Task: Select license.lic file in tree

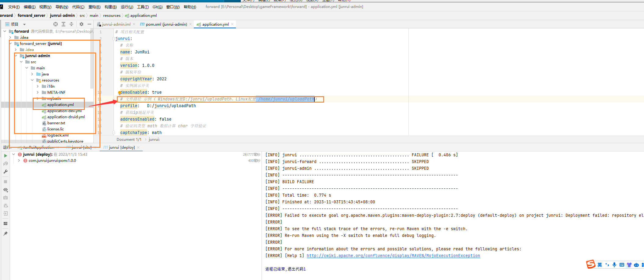Action: click(56, 129)
